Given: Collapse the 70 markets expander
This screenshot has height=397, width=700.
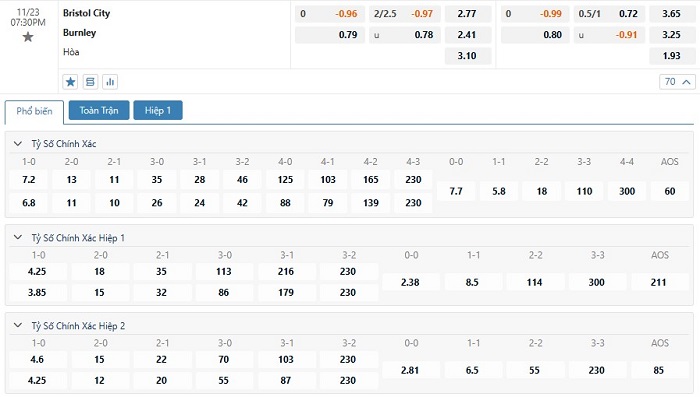Looking at the screenshot, I should point(677,82).
